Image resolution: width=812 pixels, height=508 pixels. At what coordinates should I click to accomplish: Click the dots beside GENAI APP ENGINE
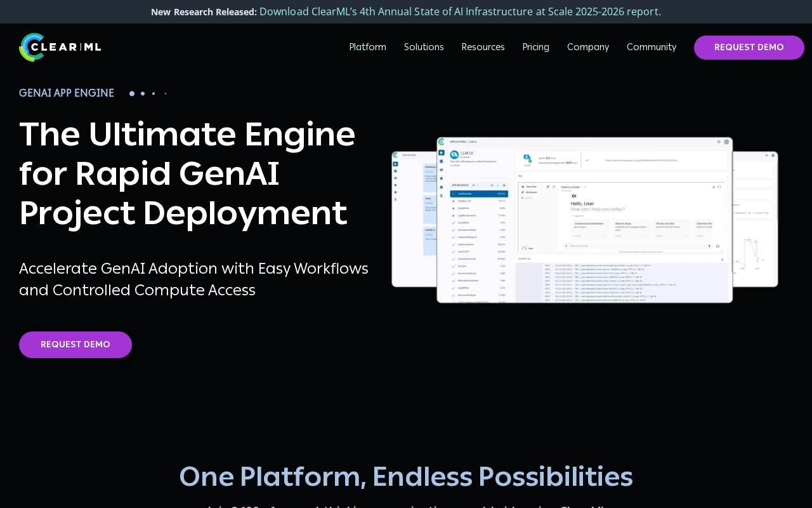[x=148, y=93]
